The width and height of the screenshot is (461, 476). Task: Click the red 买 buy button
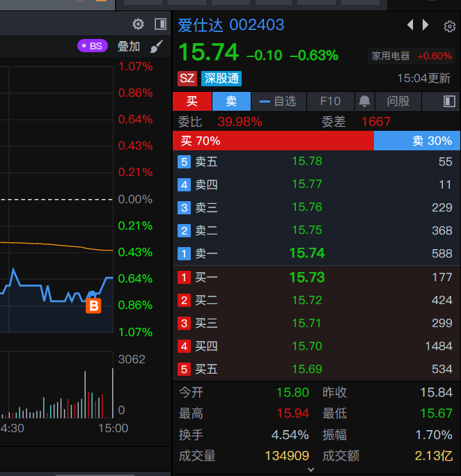click(192, 101)
